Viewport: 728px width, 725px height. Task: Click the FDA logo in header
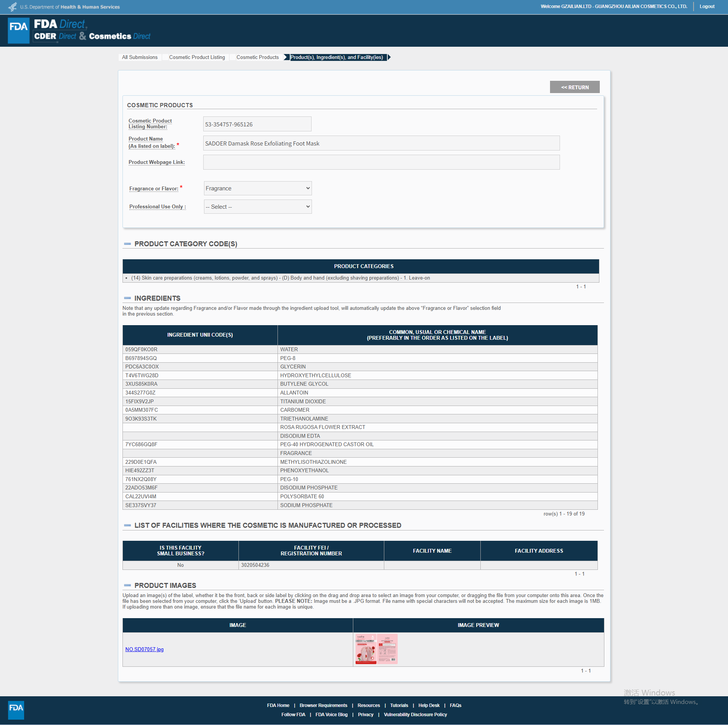(18, 31)
